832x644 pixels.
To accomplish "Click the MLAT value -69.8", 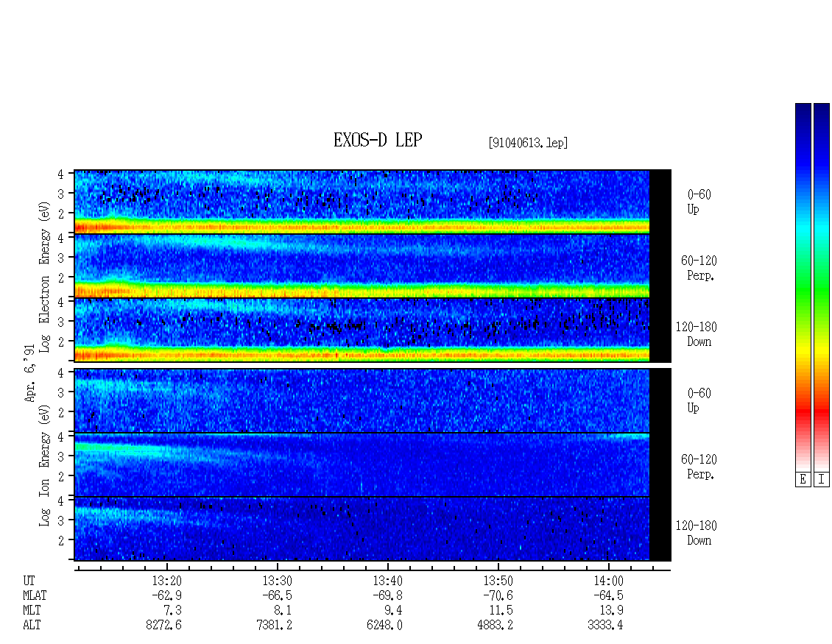I will coord(387,595).
